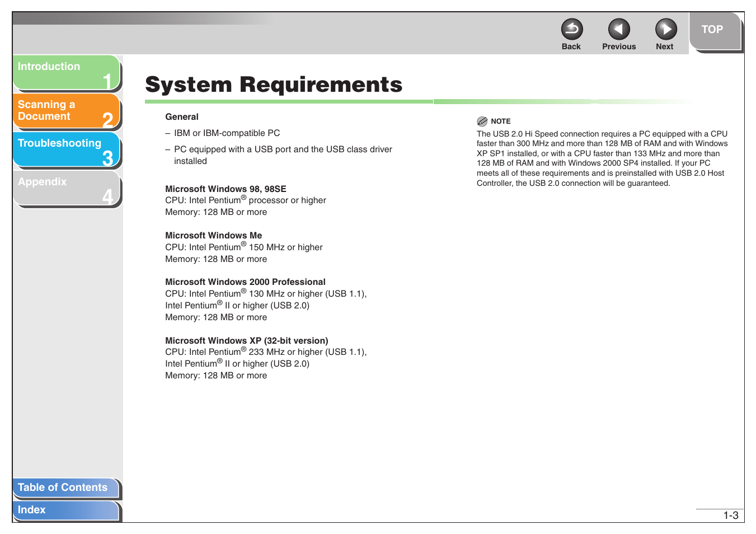Open the Introduction chapter tab
Image resolution: width=756 pixels, height=534 pixels.
pos(67,73)
